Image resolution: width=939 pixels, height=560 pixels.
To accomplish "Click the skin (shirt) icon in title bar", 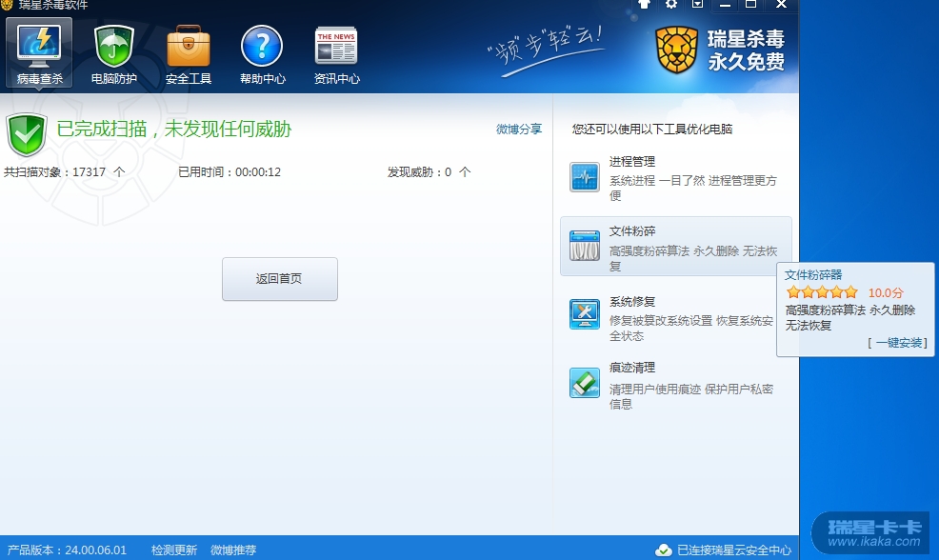I will click(x=645, y=4).
